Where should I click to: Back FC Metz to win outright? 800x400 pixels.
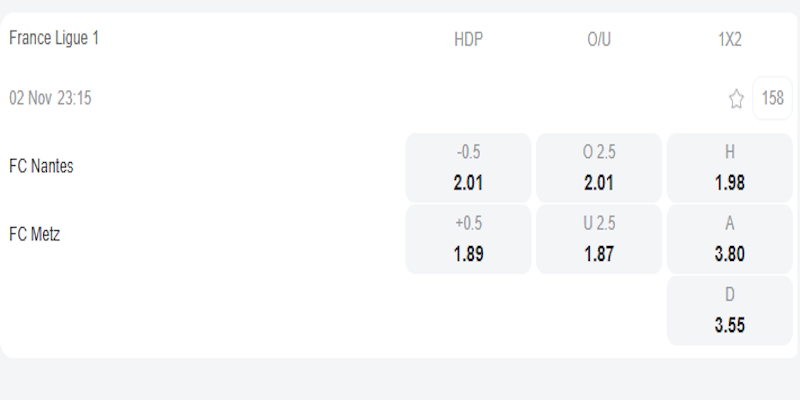point(729,239)
